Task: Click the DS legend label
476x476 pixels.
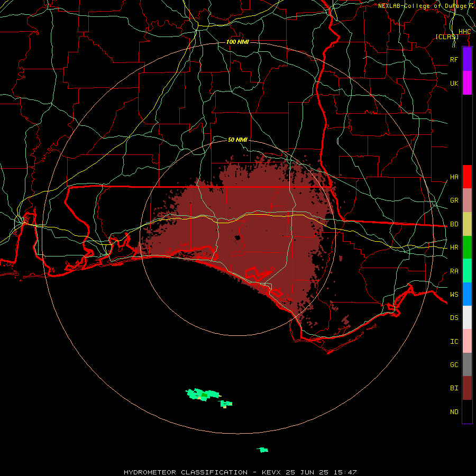Action: [454, 318]
